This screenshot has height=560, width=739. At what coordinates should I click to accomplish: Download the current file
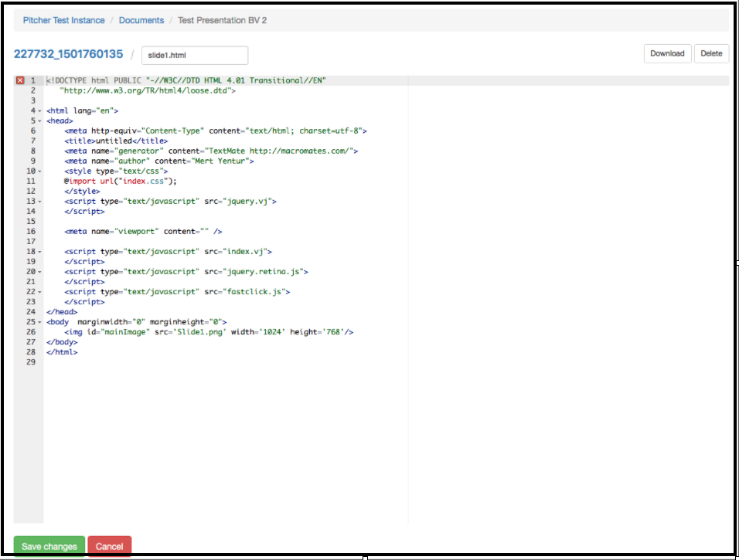666,53
